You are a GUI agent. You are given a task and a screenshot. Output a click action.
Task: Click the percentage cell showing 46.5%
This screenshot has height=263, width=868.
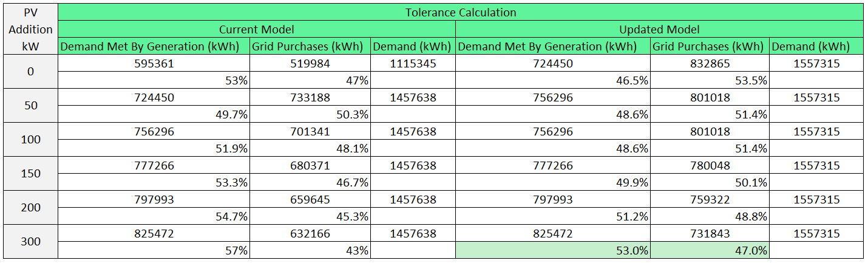[x=552, y=80]
